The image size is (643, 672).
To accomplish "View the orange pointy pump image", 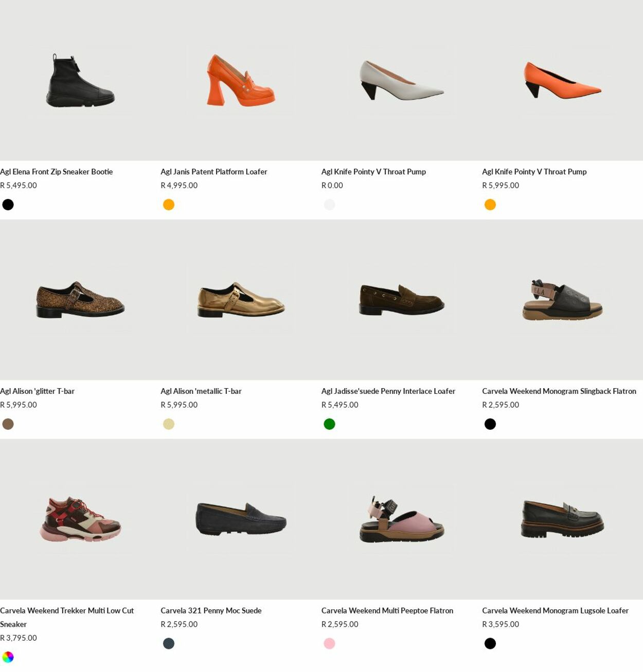I will 562,80.
